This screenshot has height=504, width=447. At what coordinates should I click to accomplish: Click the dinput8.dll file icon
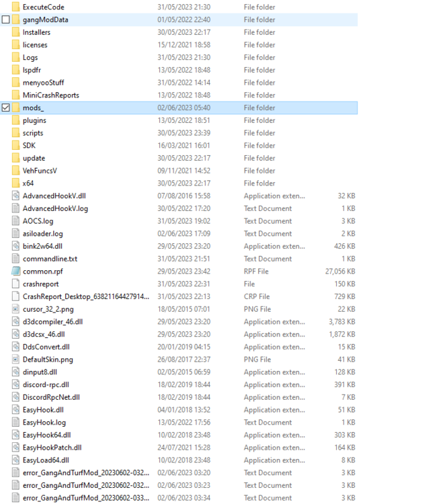pyautogui.click(x=15, y=372)
